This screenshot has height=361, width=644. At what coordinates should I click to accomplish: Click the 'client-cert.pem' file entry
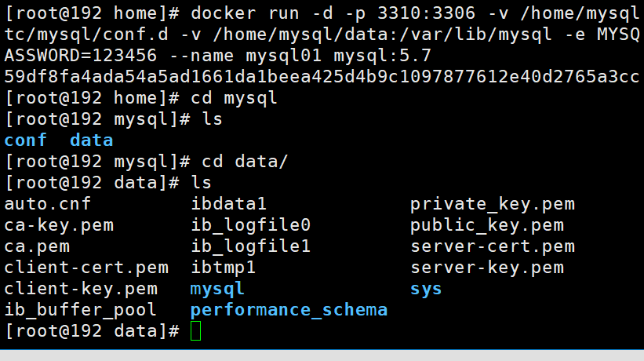tap(86, 268)
